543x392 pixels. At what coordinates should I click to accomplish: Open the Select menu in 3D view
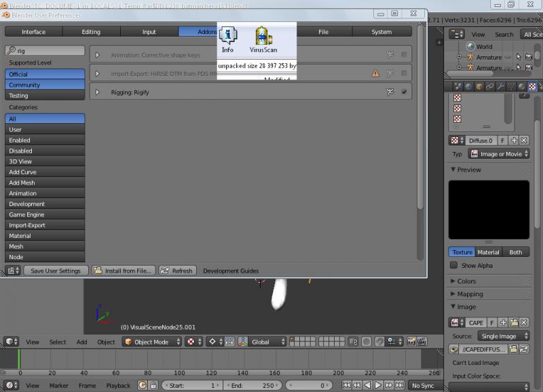58,342
